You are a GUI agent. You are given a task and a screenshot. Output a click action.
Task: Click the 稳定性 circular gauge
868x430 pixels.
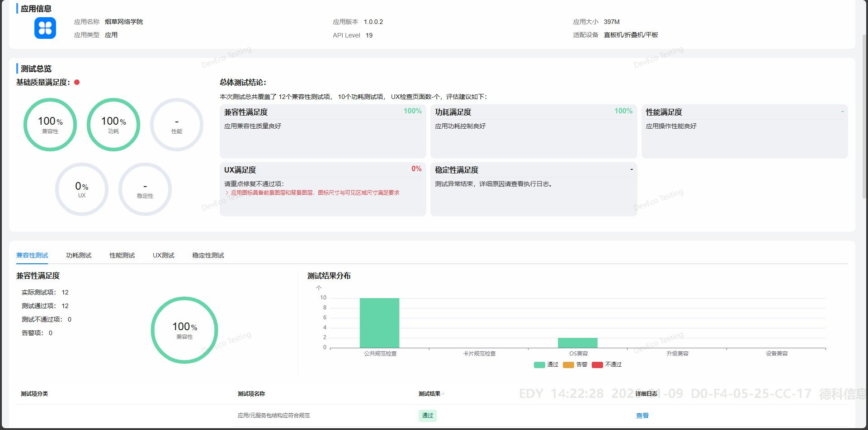tap(145, 189)
